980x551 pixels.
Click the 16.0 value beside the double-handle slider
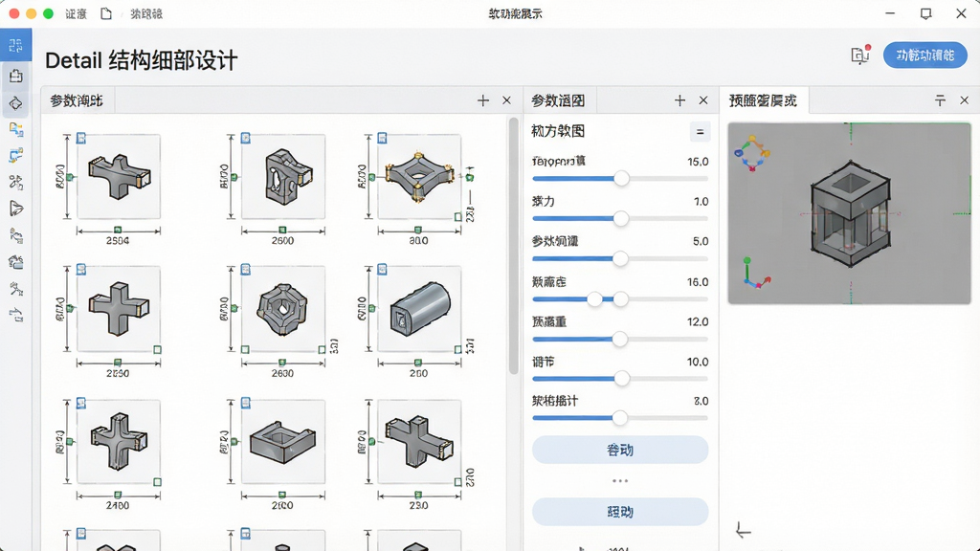[x=698, y=282]
